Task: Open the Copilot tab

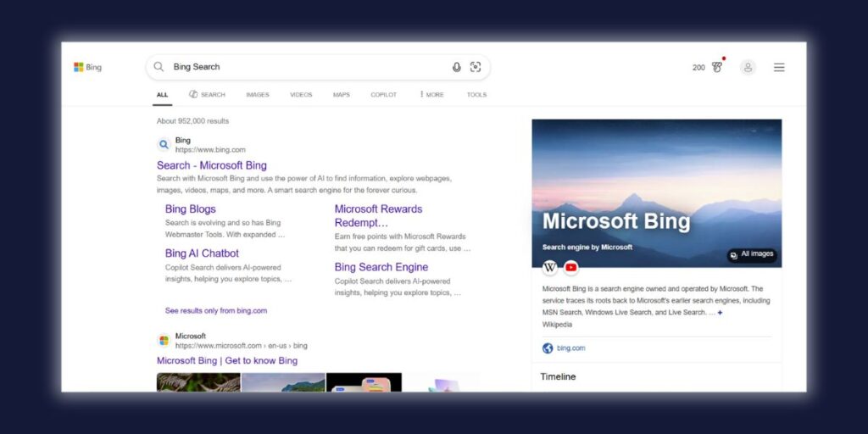Action: pyautogui.click(x=383, y=95)
